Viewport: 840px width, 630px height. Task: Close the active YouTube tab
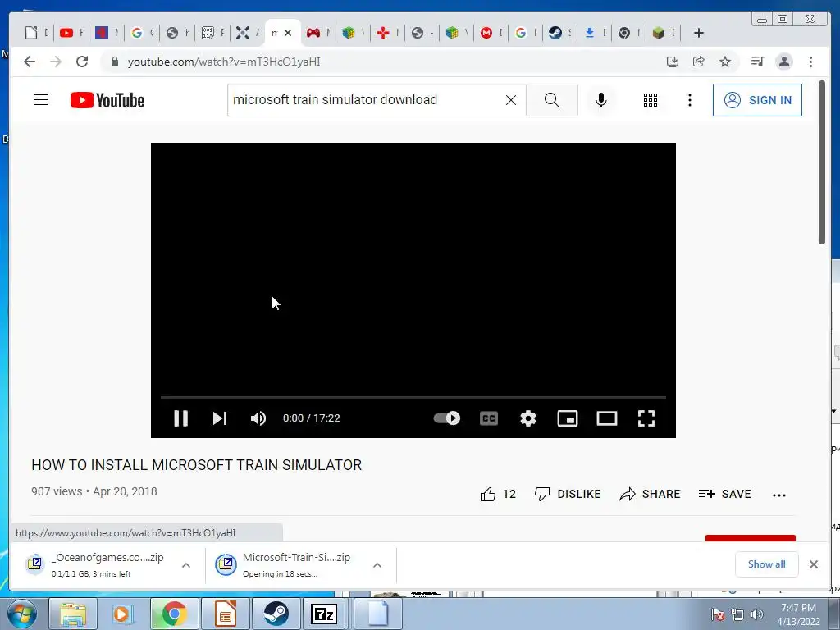[288, 33]
